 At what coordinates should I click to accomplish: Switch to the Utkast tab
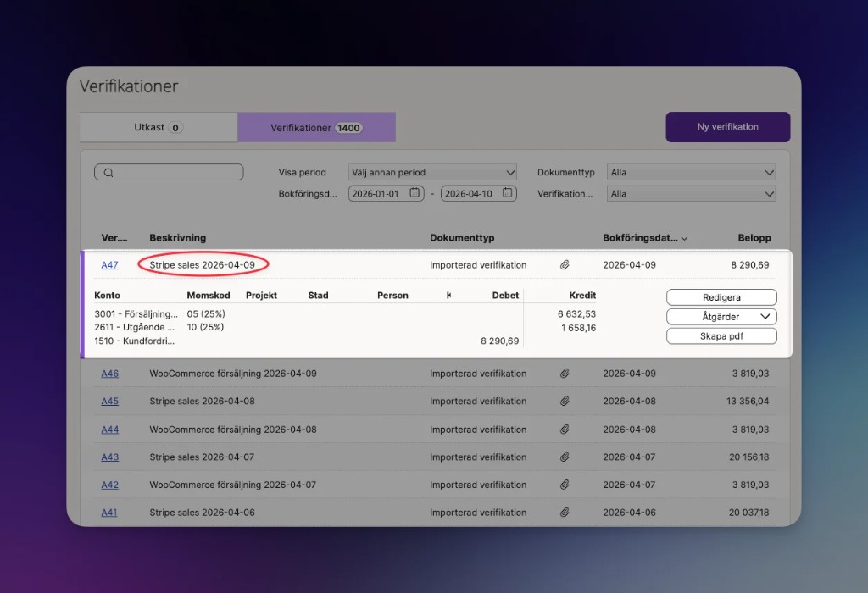[159, 128]
